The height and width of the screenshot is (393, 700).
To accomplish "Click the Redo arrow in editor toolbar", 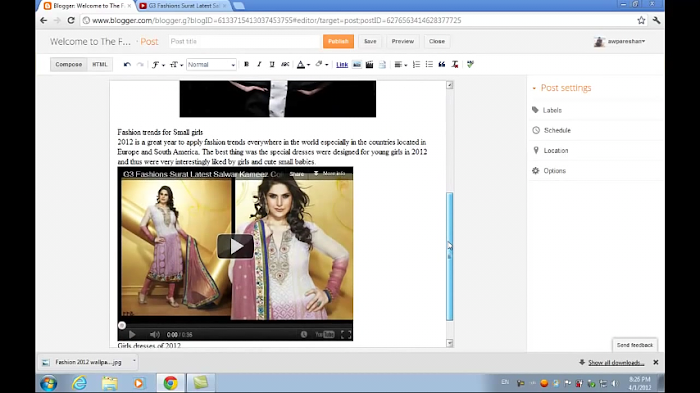I will [140, 64].
